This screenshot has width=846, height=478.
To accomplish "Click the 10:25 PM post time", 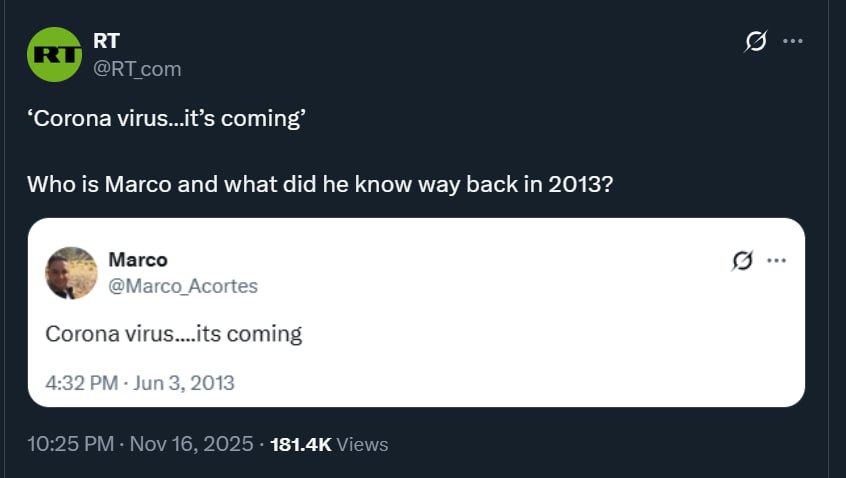I will coord(70,443).
